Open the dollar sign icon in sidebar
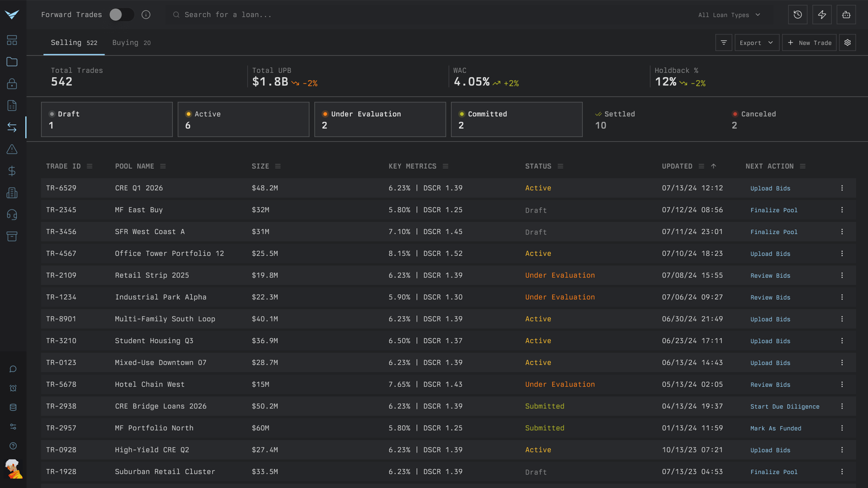 [12, 171]
